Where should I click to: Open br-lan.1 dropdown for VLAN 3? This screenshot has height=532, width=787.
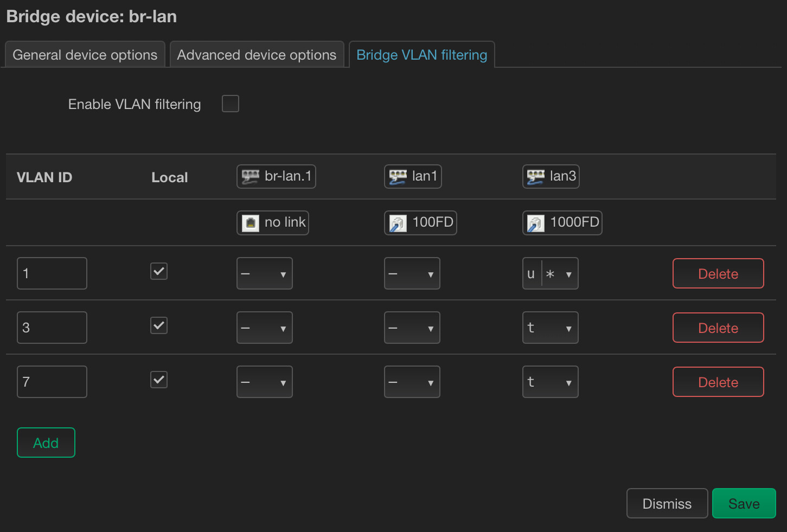265,328
